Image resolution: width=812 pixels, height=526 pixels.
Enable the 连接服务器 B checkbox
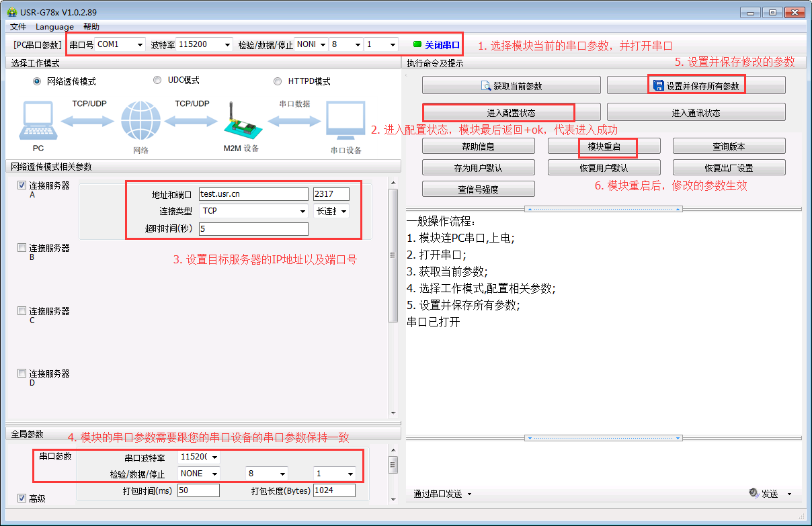[22, 248]
